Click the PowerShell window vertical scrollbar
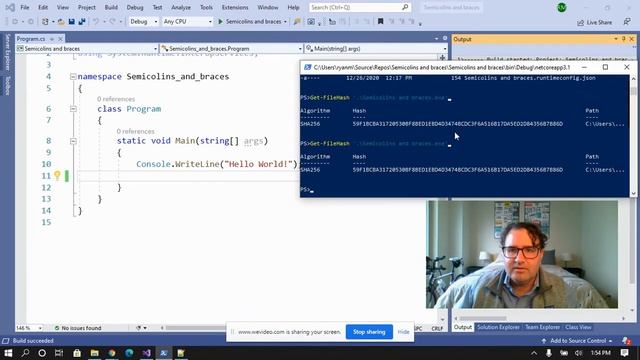The width and height of the screenshot is (640, 360). click(633, 136)
